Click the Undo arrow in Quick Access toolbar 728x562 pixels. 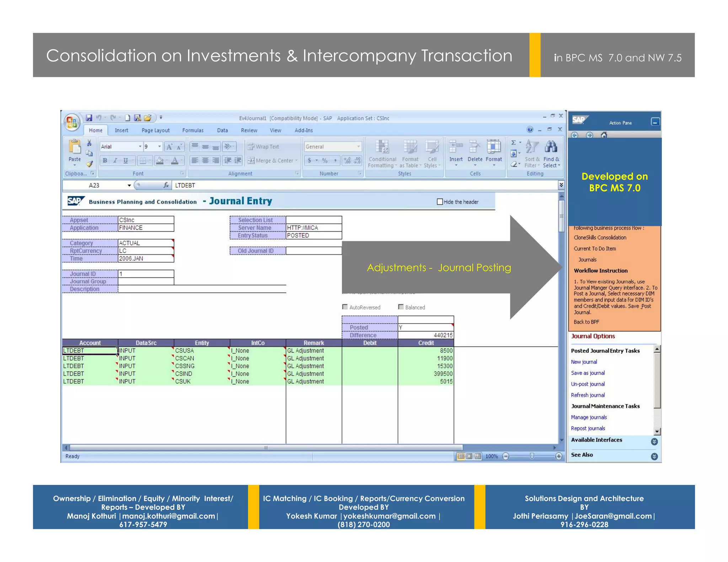pos(99,118)
